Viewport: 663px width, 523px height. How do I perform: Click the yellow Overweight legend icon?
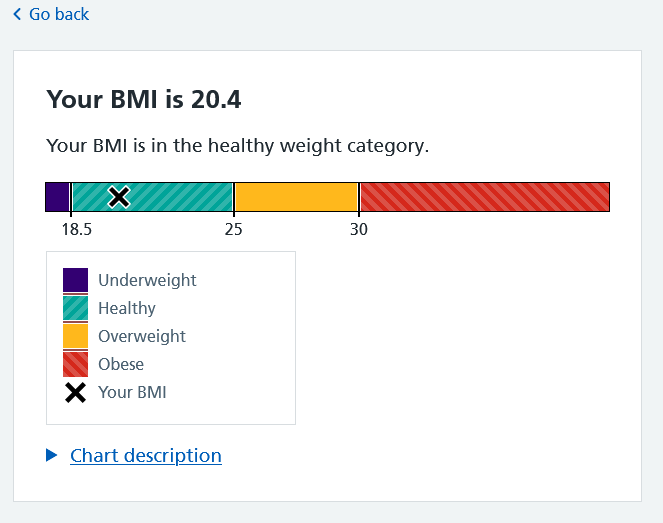(75, 336)
